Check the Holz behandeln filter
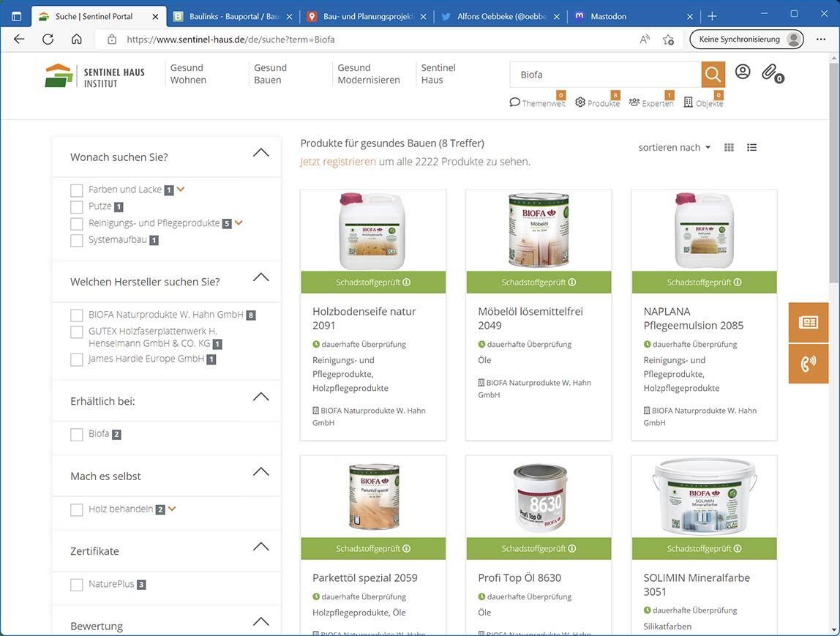This screenshot has width=840, height=636. pyautogui.click(x=77, y=509)
